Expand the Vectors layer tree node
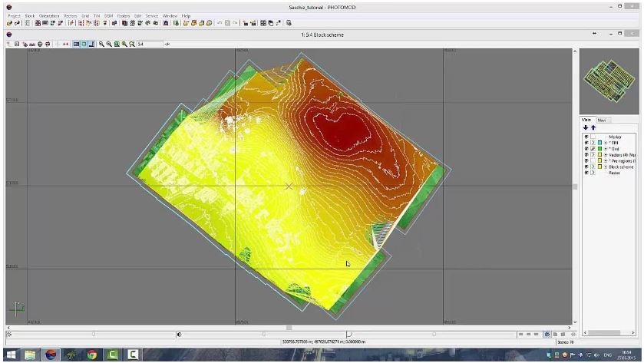 (604, 155)
